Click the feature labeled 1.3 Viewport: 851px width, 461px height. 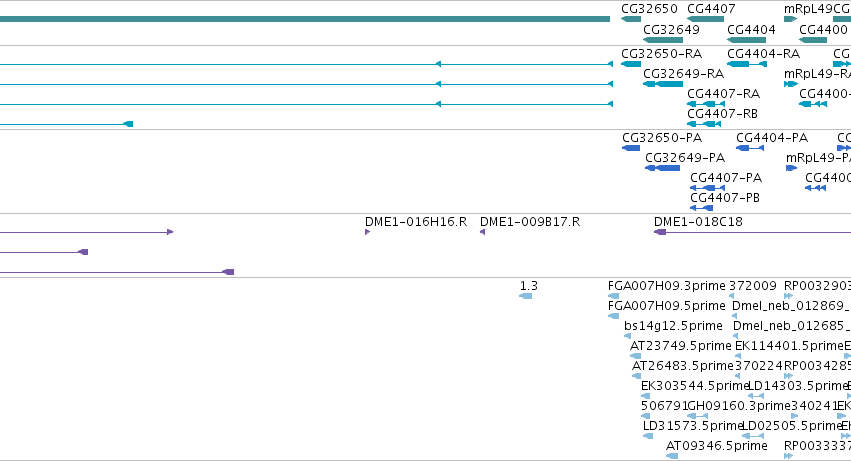tap(528, 286)
